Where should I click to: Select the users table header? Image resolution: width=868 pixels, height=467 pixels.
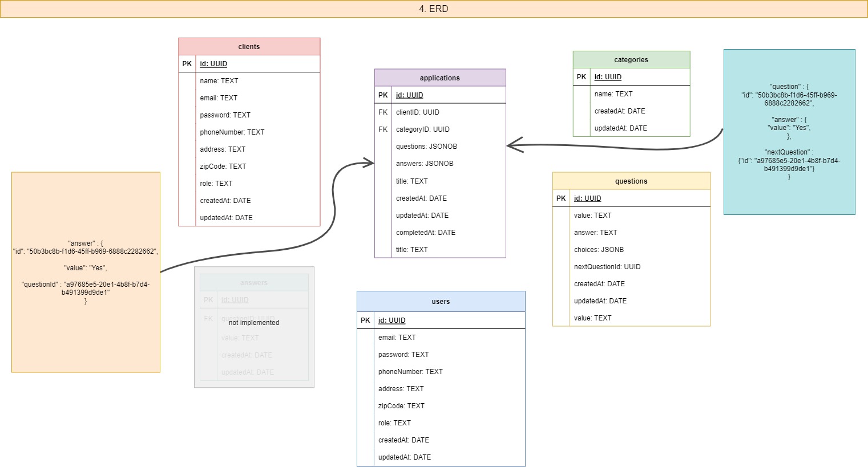point(440,301)
